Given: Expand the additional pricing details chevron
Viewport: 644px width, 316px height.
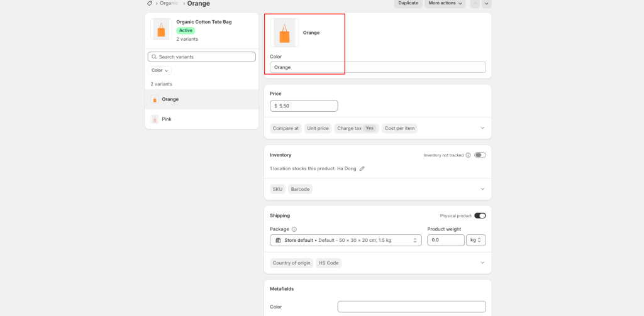Looking at the screenshot, I should tap(482, 128).
